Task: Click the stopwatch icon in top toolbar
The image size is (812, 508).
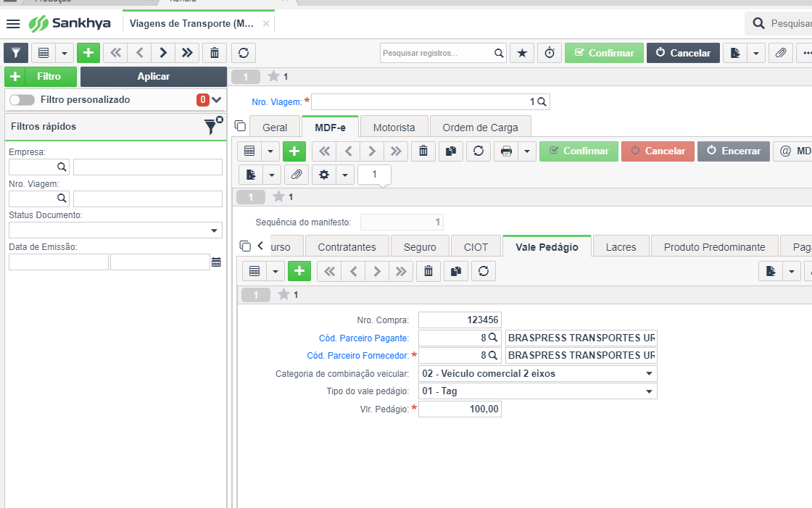Action: pos(550,53)
